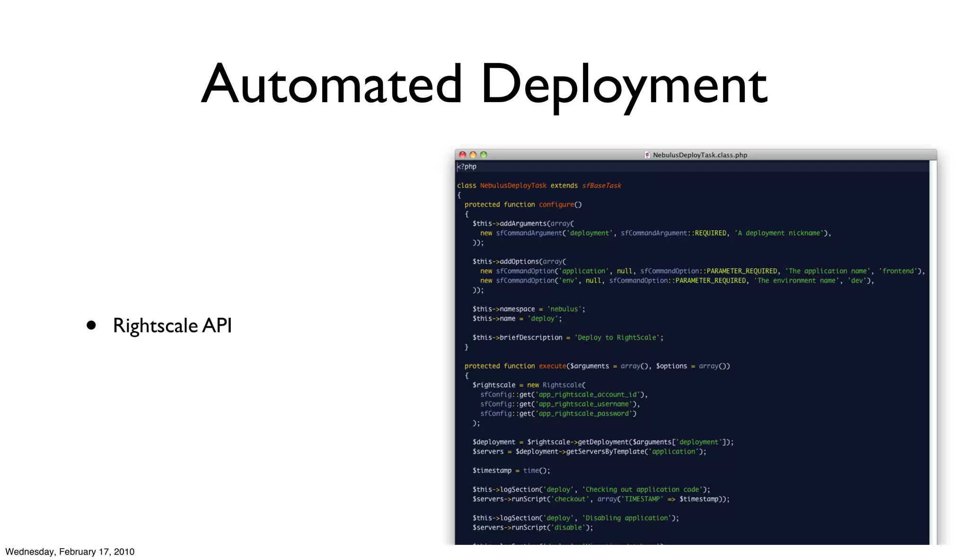The height and width of the screenshot is (560, 969).
Task: Click the runScript('disable') line
Action: 532,527
